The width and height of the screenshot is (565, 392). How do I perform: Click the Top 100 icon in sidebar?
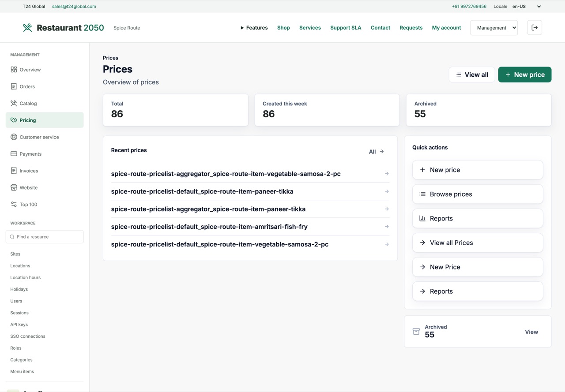click(x=14, y=204)
